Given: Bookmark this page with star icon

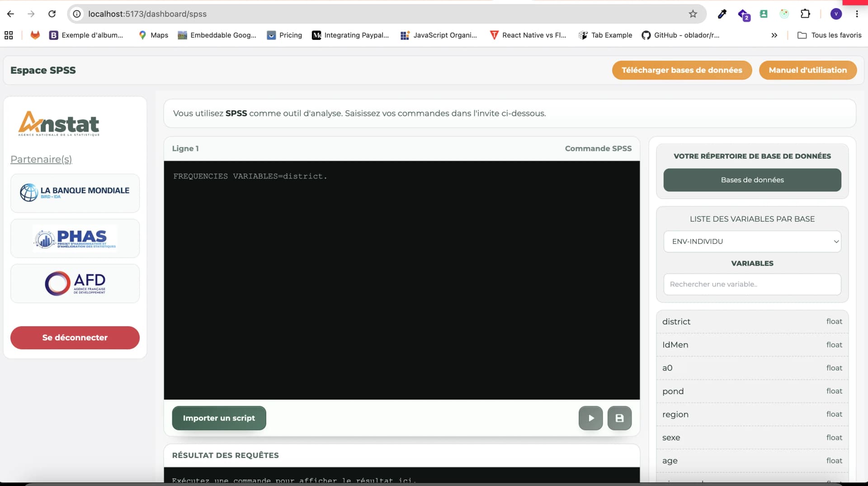Looking at the screenshot, I should click(693, 14).
